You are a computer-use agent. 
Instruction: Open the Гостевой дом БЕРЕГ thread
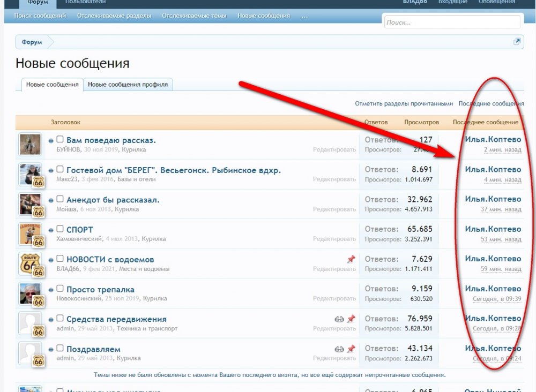174,170
